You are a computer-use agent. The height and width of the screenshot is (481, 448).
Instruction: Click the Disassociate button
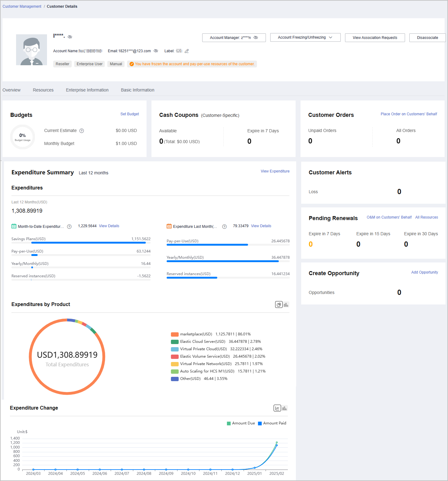pos(427,38)
